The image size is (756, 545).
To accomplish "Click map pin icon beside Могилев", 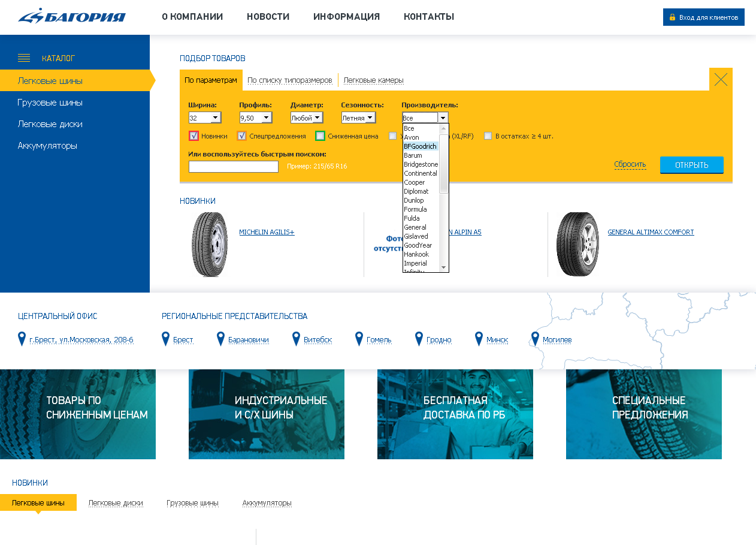I will coord(536,339).
